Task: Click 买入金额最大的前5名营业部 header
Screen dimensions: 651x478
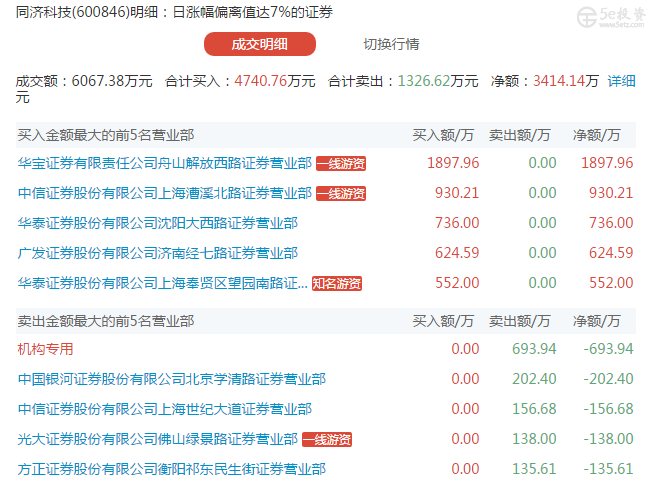Action: (x=106, y=135)
